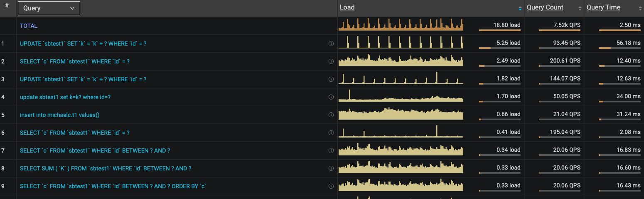Click the 56.18 ms query time bar
644x199 pixels.
[619, 48]
